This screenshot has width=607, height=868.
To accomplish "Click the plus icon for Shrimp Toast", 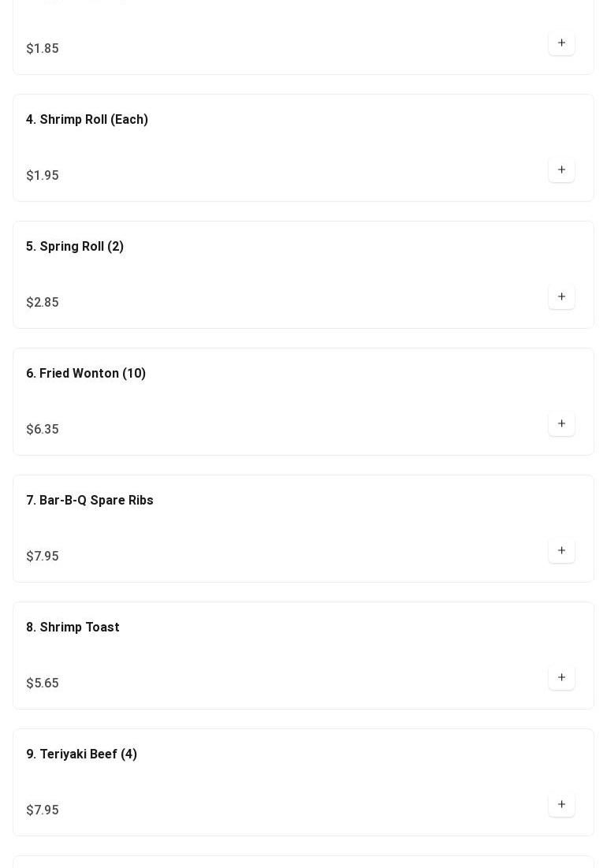I will coord(561,678).
